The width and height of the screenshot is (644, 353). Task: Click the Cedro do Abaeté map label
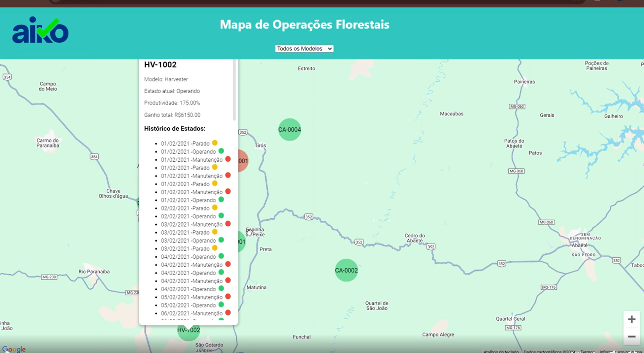coord(414,238)
